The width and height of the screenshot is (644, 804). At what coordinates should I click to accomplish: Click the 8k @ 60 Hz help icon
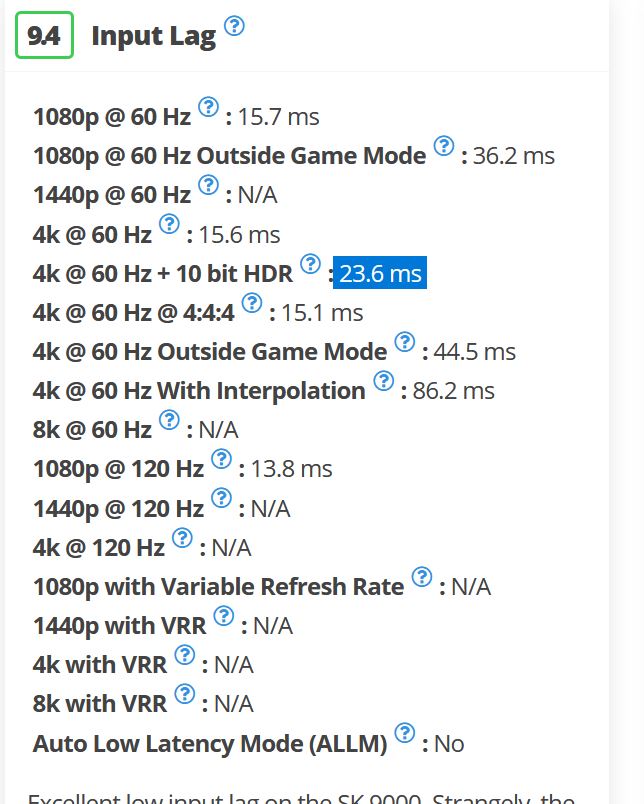[x=169, y=420]
